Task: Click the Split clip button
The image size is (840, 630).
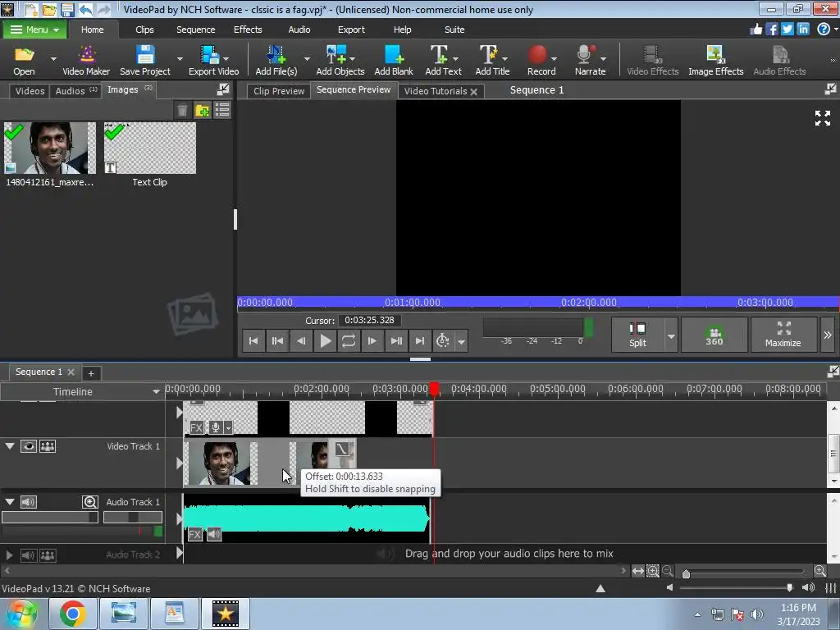Action: (637, 335)
